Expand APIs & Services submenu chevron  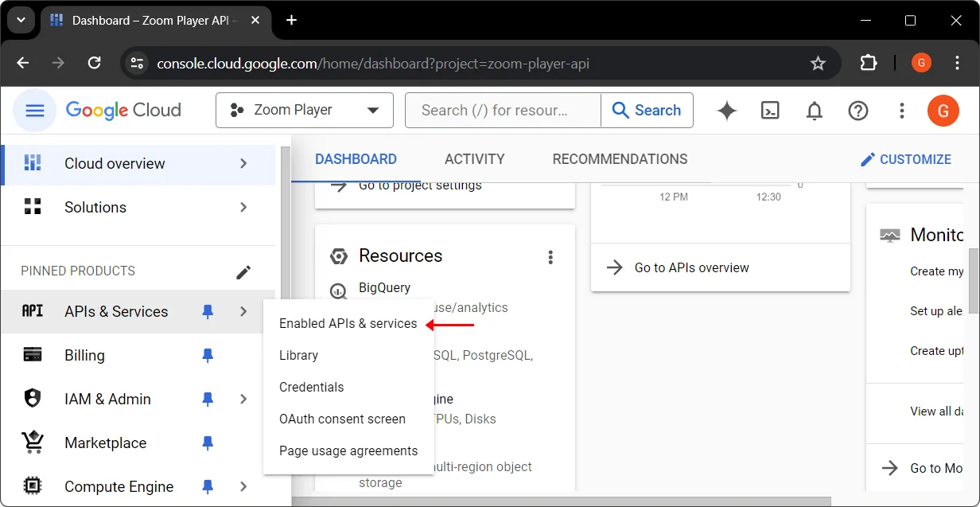click(x=243, y=311)
